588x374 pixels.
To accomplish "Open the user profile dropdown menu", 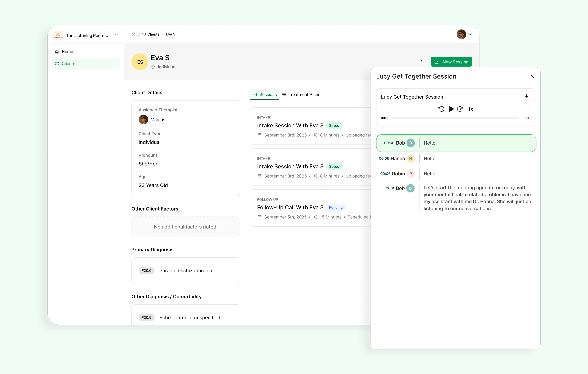I will (x=470, y=34).
